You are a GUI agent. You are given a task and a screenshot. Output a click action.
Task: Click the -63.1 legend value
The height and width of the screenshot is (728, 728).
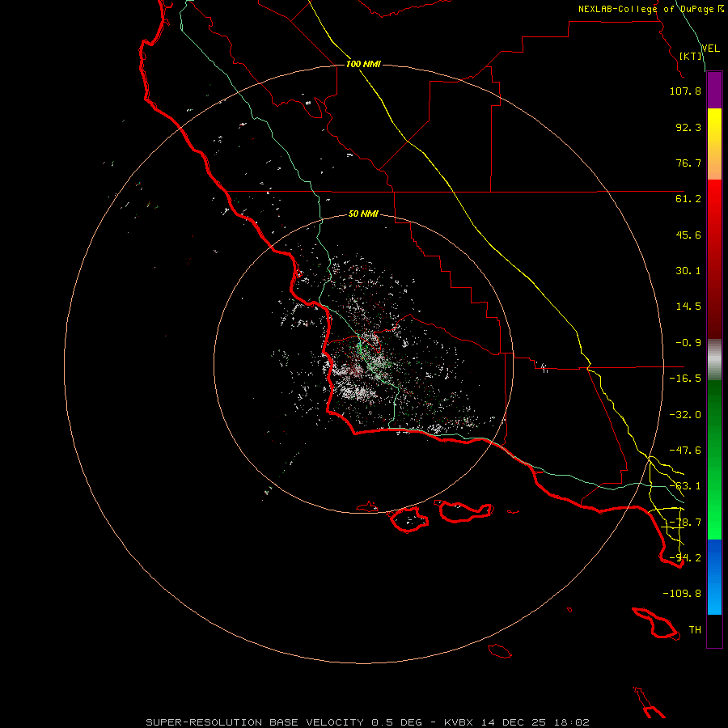tap(685, 486)
